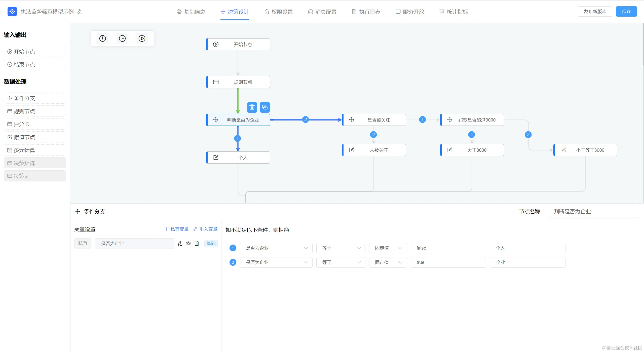Toggle visibility eye icon for 是否为企业 variable
The image size is (644, 352).
(x=188, y=243)
